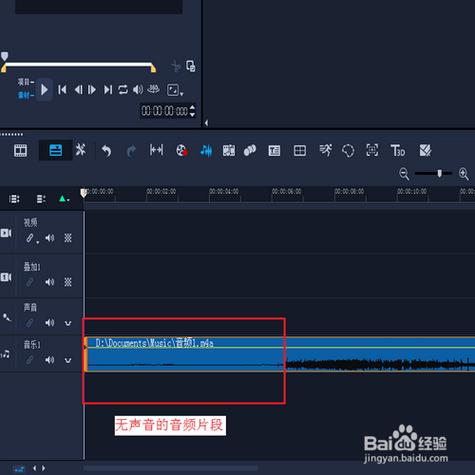Toggle ripple editing on 视频 track
This screenshot has width=475, height=475.
coord(30,238)
